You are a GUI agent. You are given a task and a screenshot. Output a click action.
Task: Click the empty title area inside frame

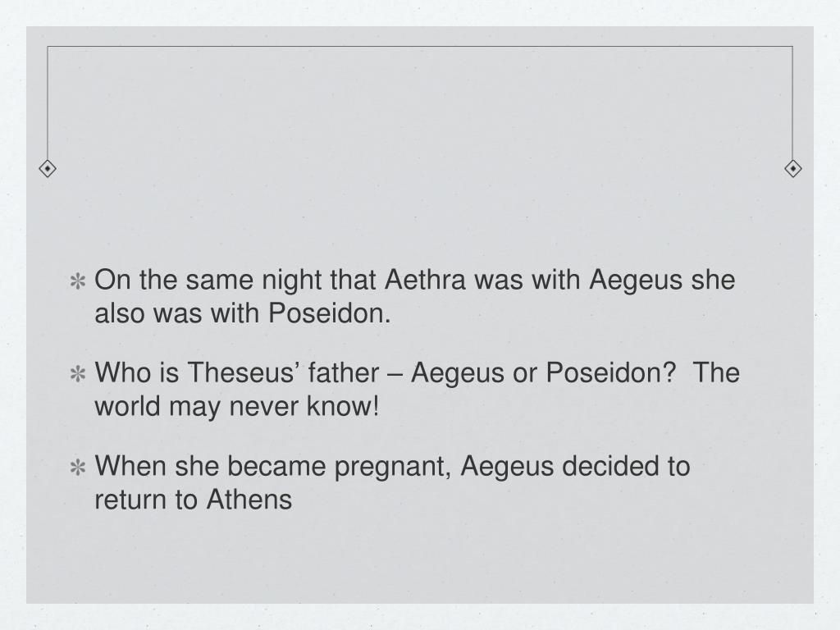[420, 107]
